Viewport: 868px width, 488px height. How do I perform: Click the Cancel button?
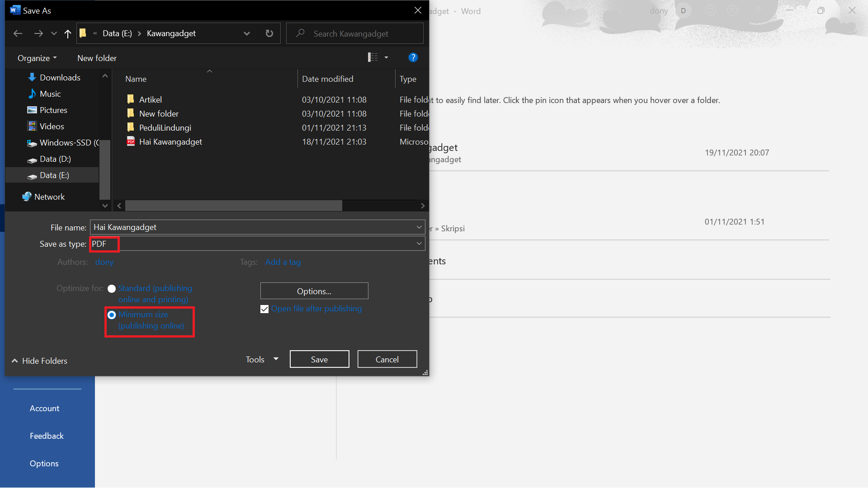(x=387, y=359)
